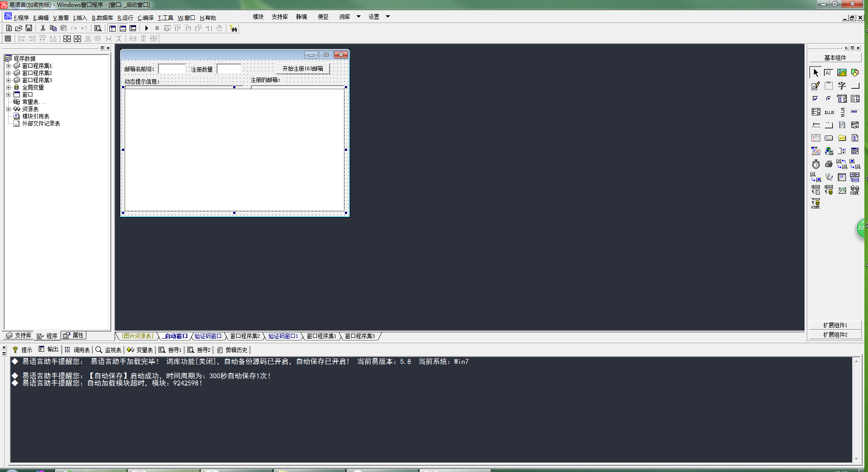Select the printer component in the toolbox
This screenshot has height=472, width=868.
[x=828, y=164]
